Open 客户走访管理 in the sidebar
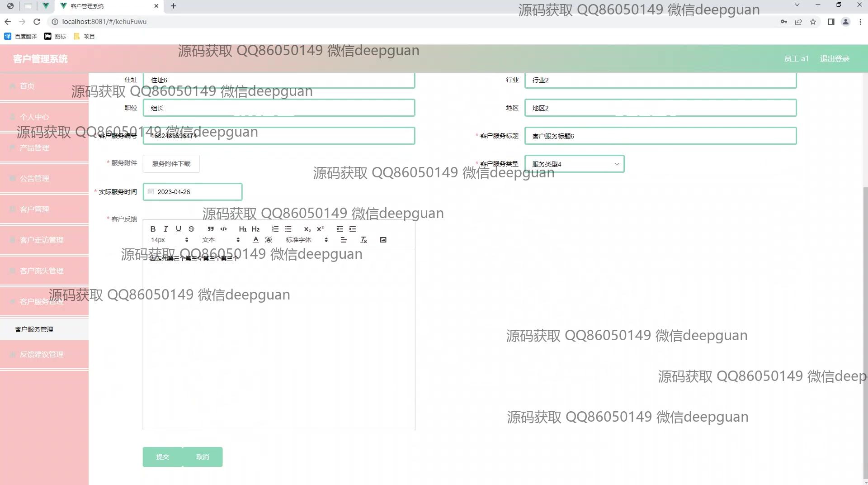 (44, 240)
